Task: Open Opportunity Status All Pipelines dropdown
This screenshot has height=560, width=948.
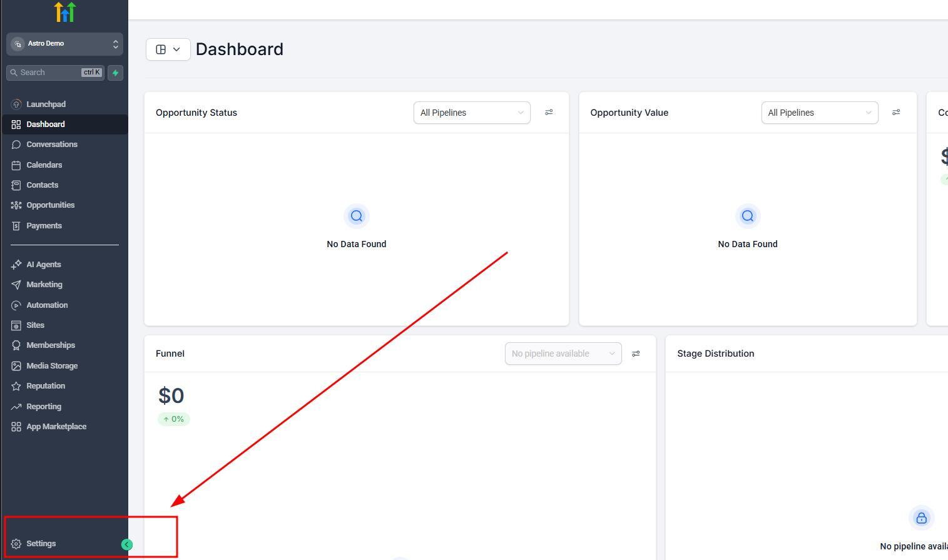Action: point(471,113)
